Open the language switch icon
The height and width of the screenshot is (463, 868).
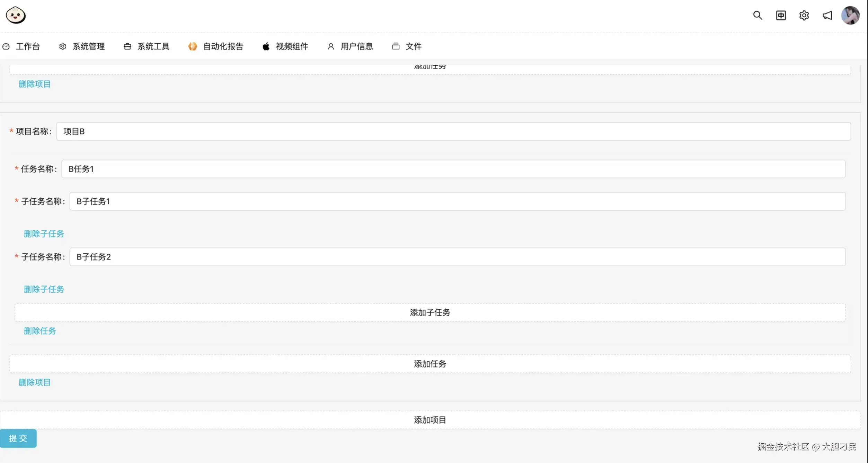[x=781, y=16]
